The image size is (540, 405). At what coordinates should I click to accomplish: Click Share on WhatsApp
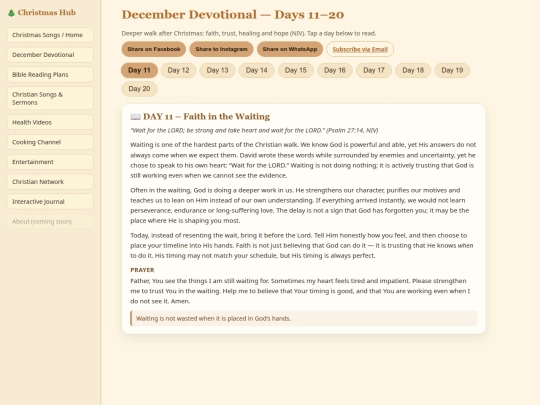click(x=290, y=49)
